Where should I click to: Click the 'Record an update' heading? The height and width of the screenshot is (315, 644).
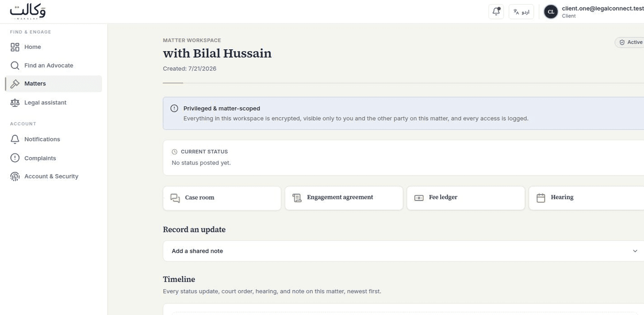[194, 230]
